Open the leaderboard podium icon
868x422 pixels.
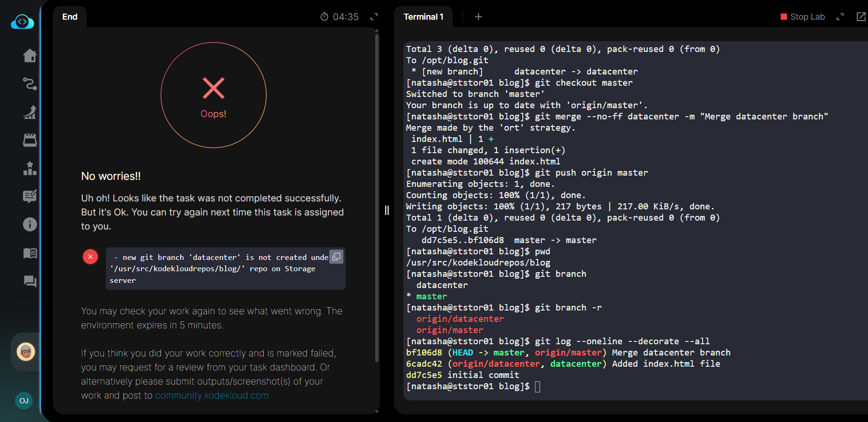click(x=30, y=168)
